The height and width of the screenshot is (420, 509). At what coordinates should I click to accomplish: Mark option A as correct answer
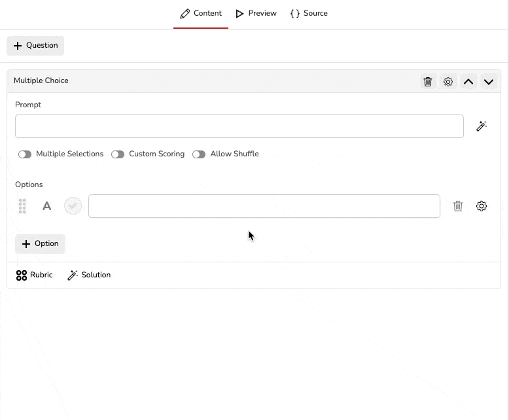click(73, 206)
